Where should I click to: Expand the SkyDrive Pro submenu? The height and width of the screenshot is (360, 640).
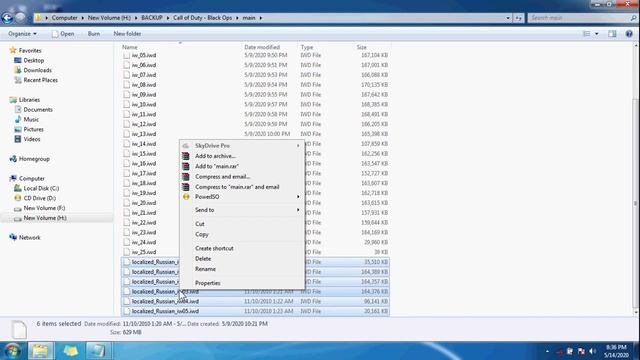pyautogui.click(x=242, y=146)
